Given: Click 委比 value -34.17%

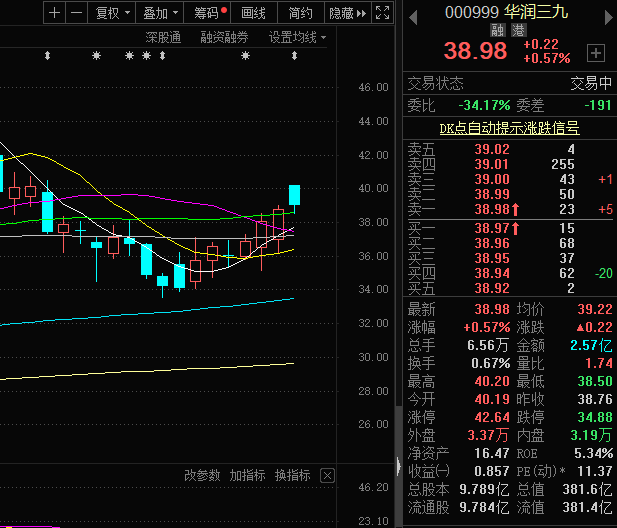Looking at the screenshot, I should [x=484, y=105].
